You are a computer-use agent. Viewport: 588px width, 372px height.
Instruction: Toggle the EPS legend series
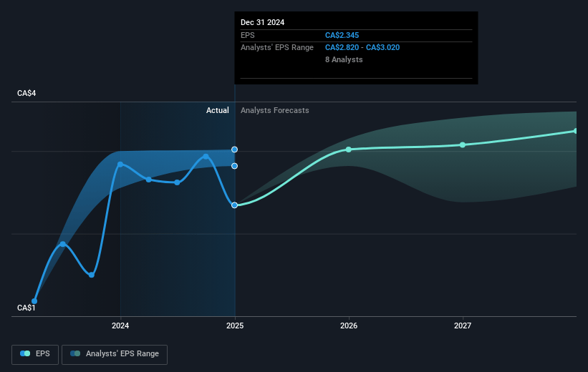click(x=35, y=354)
